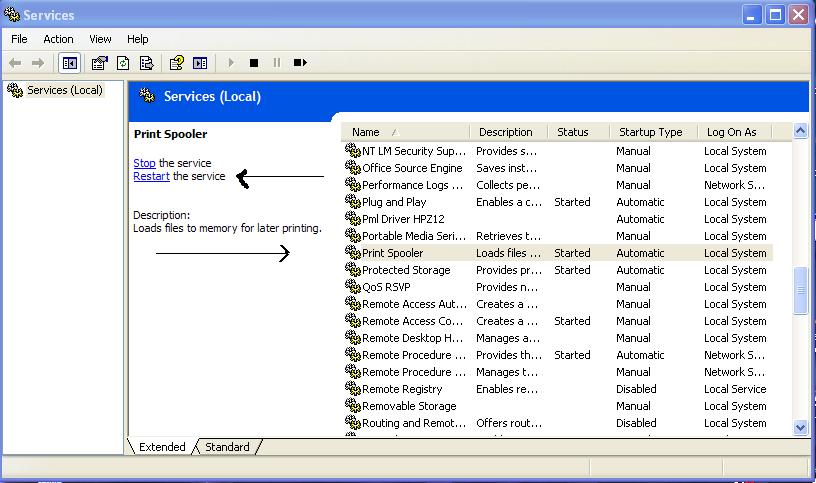
Task: Open the Action menu
Action: click(58, 39)
